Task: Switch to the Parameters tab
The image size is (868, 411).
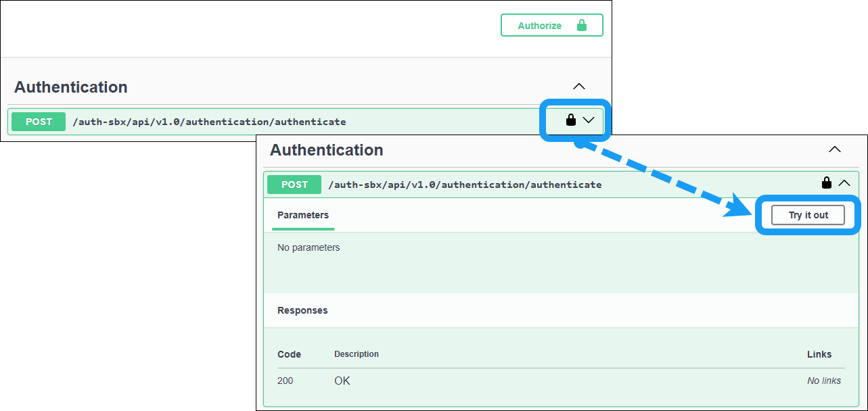Action: 302,215
